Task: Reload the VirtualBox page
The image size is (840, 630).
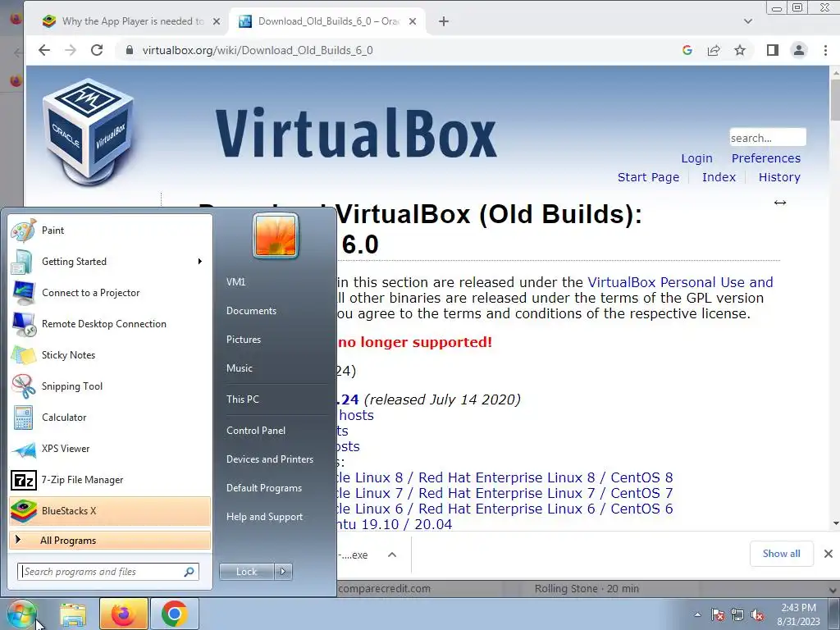Action: 97,50
